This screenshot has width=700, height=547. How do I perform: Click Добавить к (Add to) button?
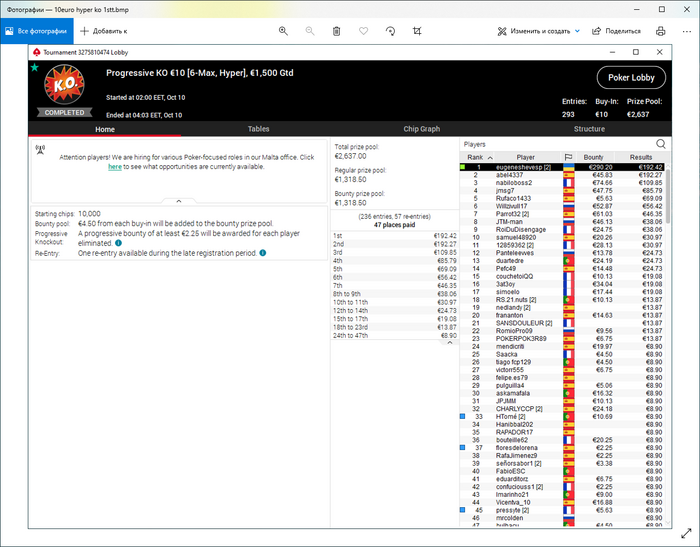tap(104, 31)
